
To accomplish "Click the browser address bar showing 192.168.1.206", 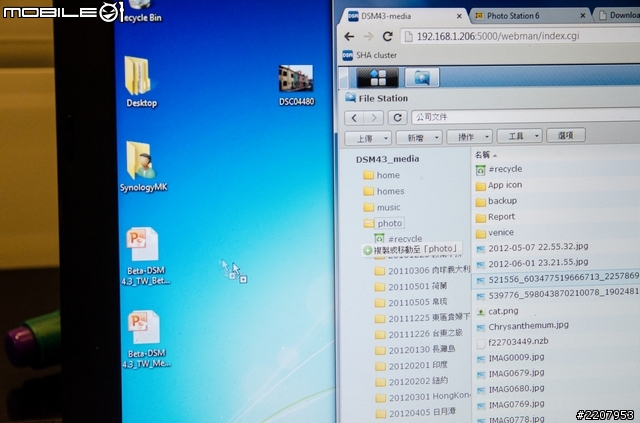I will (520, 36).
